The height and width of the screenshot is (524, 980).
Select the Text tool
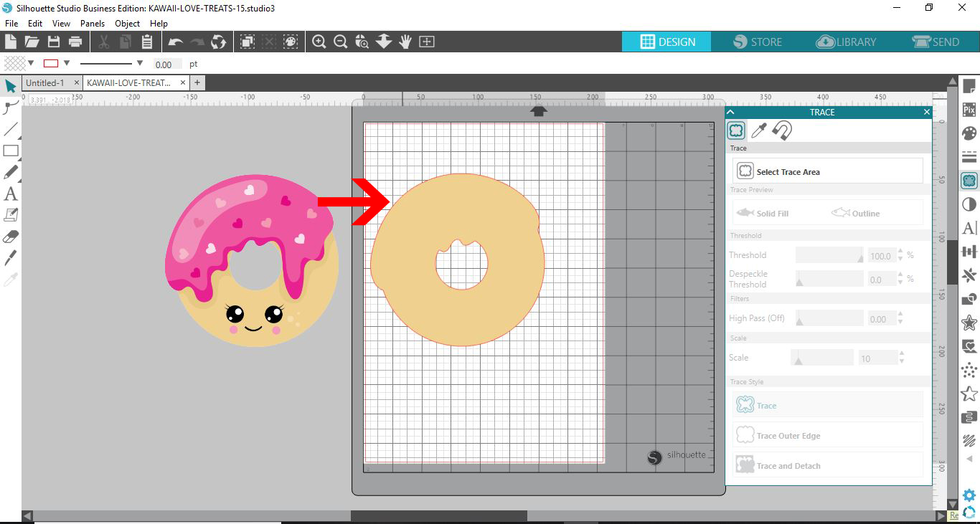11,194
